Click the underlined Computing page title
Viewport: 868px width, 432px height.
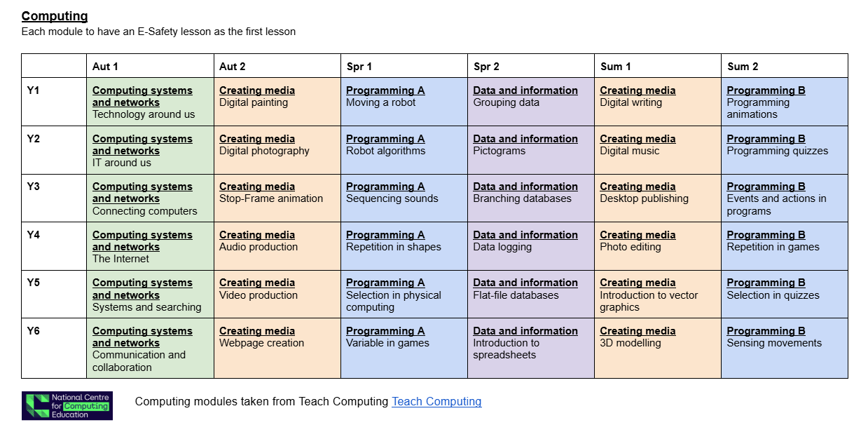(55, 16)
